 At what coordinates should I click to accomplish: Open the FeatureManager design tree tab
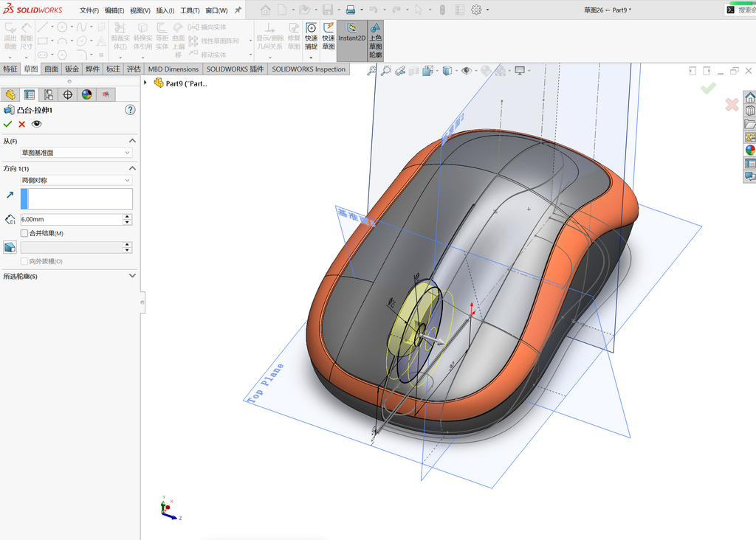point(10,94)
